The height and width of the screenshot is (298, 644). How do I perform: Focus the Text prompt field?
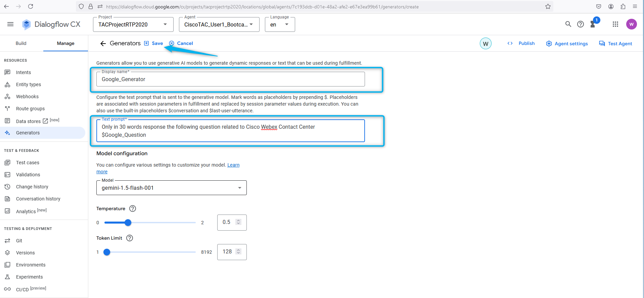(230, 131)
